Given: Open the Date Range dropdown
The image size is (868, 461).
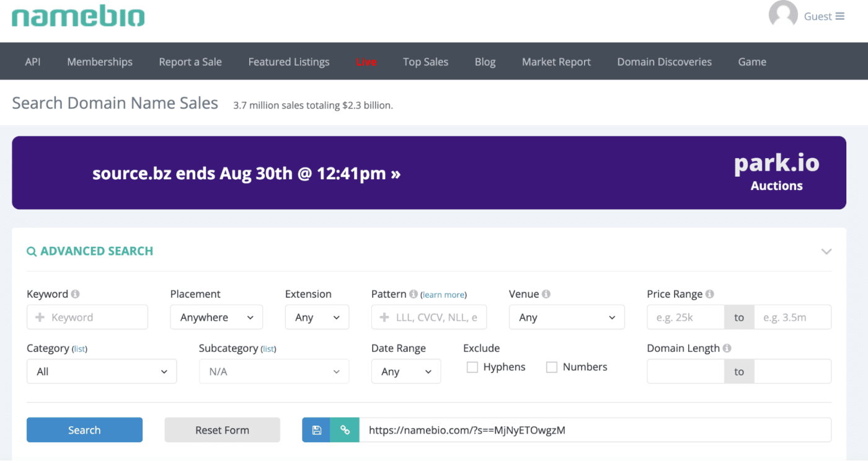Looking at the screenshot, I should tap(406, 371).
